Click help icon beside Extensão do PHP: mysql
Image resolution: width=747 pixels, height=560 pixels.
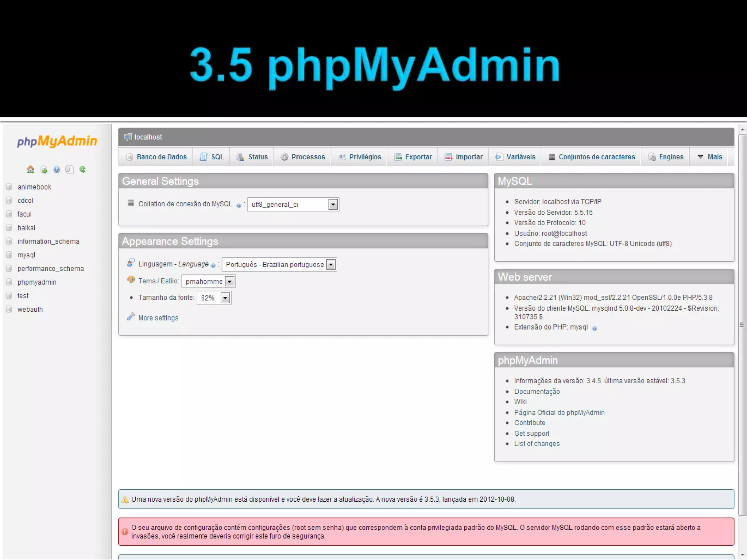click(595, 328)
